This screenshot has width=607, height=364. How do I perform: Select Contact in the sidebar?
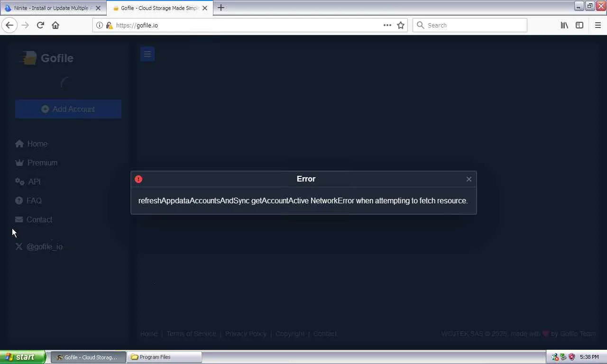pyautogui.click(x=34, y=219)
